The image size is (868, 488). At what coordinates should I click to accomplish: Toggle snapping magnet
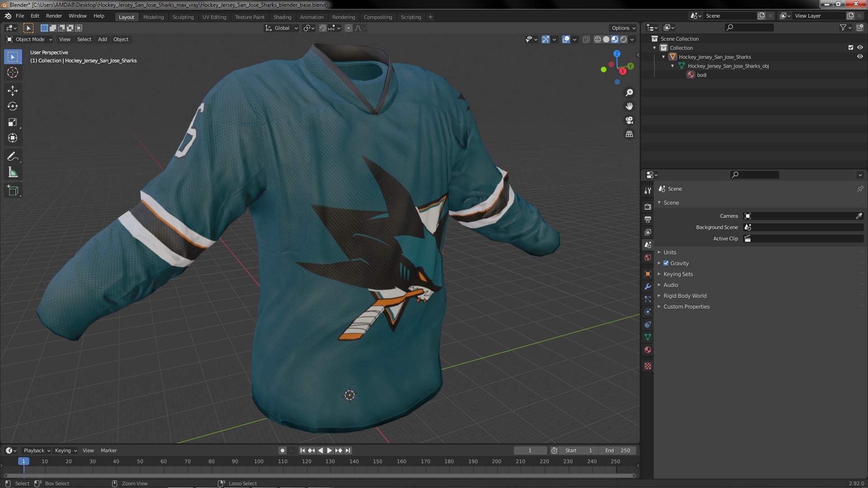coord(323,28)
